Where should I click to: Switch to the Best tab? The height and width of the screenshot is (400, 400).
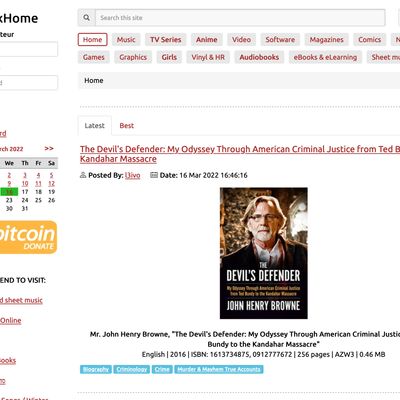(x=127, y=126)
